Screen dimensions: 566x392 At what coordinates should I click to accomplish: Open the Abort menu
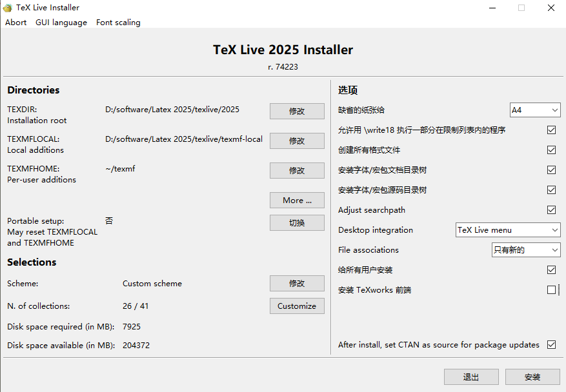pyautogui.click(x=16, y=23)
